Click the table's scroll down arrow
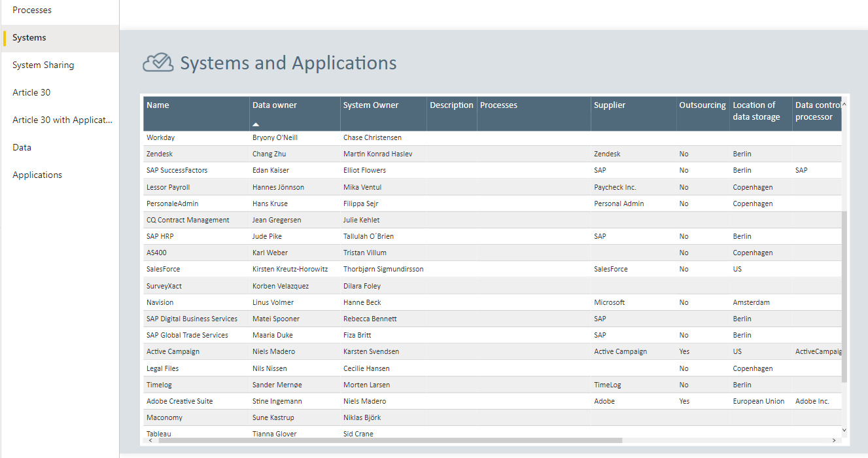 pyautogui.click(x=844, y=430)
